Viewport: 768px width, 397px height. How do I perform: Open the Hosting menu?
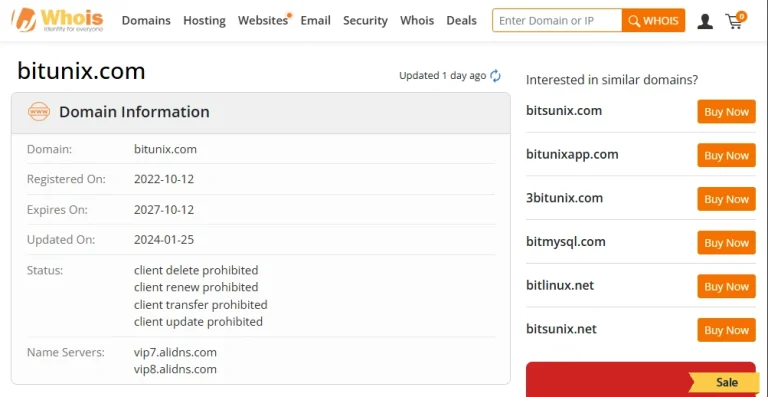tap(204, 21)
